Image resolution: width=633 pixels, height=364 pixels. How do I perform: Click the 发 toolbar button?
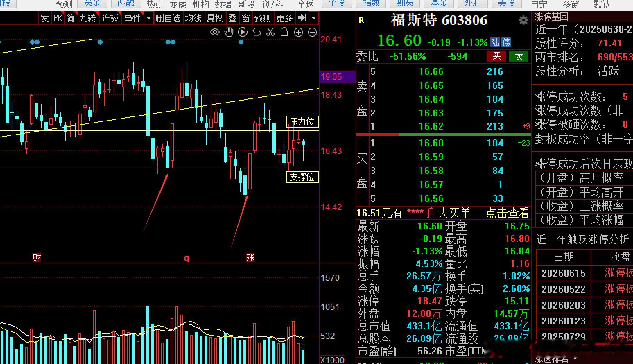45,18
